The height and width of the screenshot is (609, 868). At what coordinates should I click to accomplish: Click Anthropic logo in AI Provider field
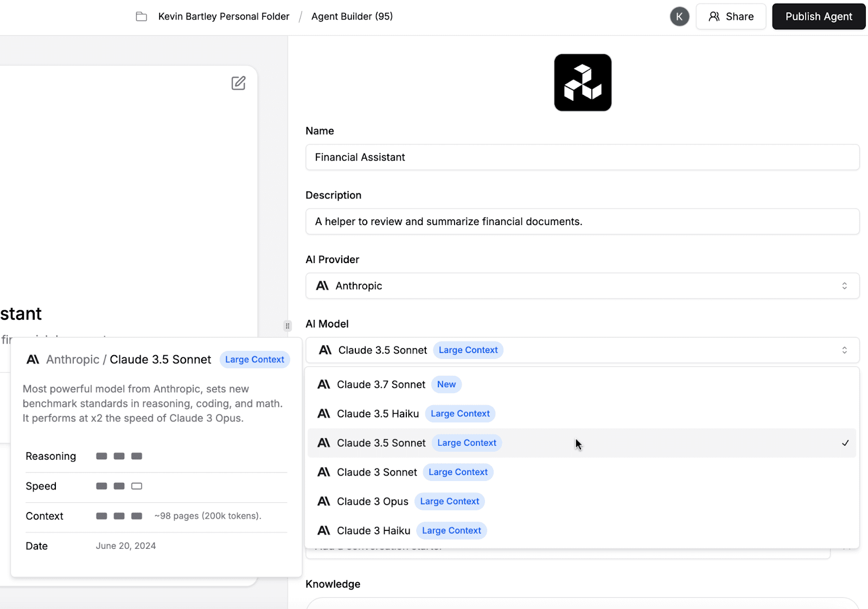(322, 286)
